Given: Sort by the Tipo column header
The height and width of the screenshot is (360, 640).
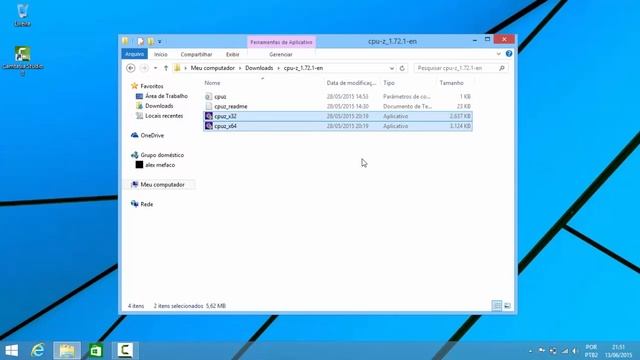Looking at the screenshot, I should coord(389,83).
